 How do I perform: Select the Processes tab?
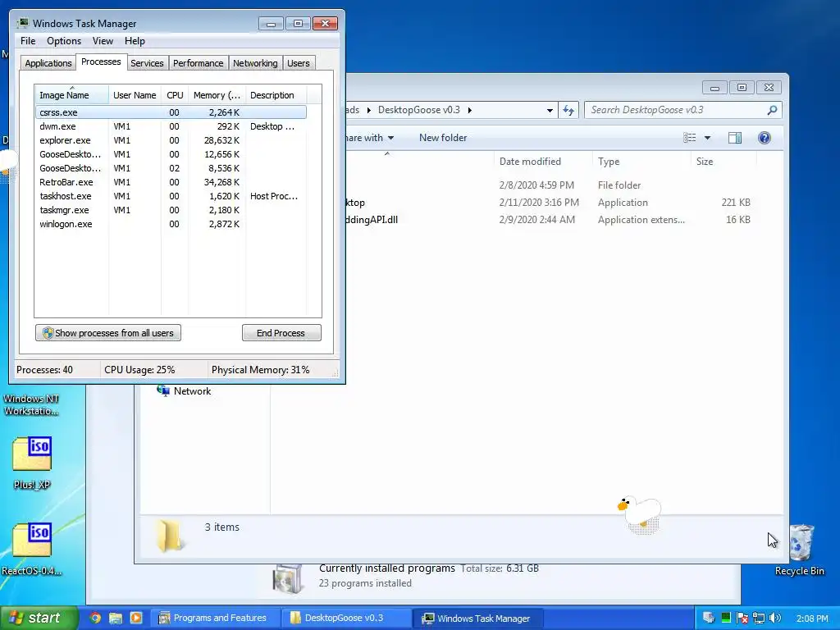(x=101, y=62)
